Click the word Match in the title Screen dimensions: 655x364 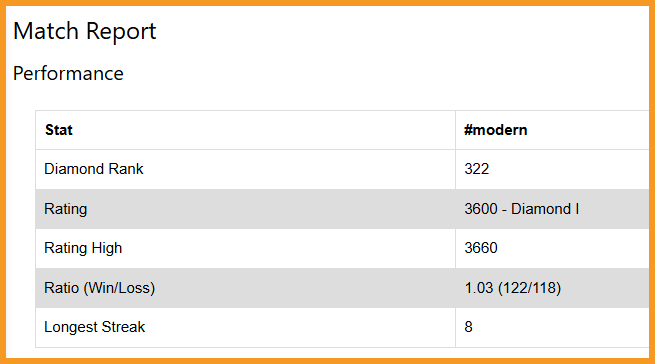point(46,31)
